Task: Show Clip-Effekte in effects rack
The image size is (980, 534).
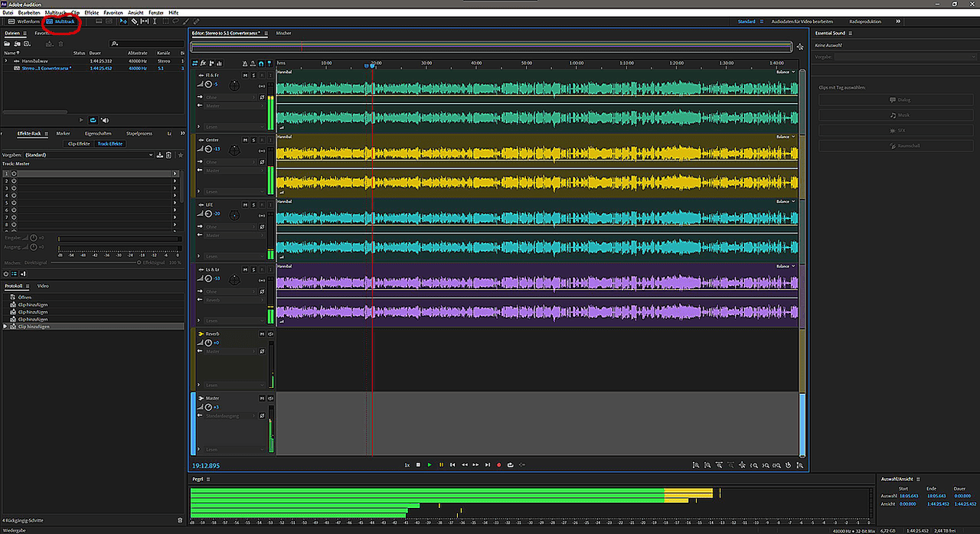Action: (x=79, y=143)
